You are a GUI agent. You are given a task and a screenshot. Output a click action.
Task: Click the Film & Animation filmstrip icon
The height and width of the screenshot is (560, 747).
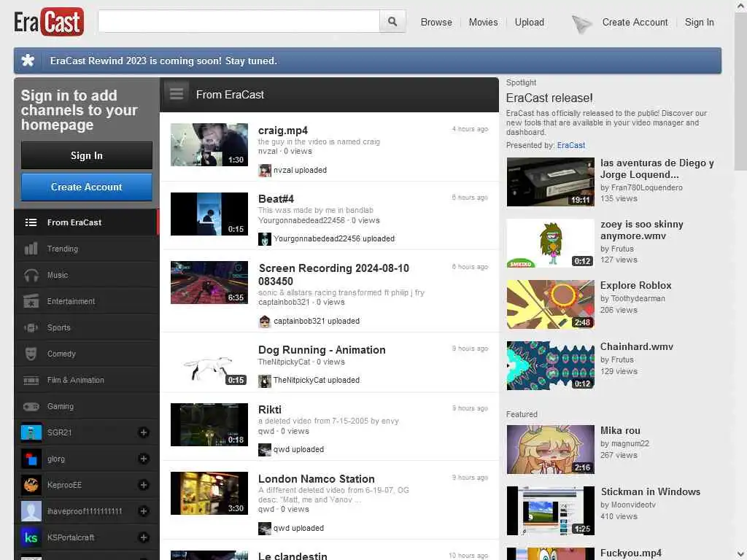click(31, 380)
